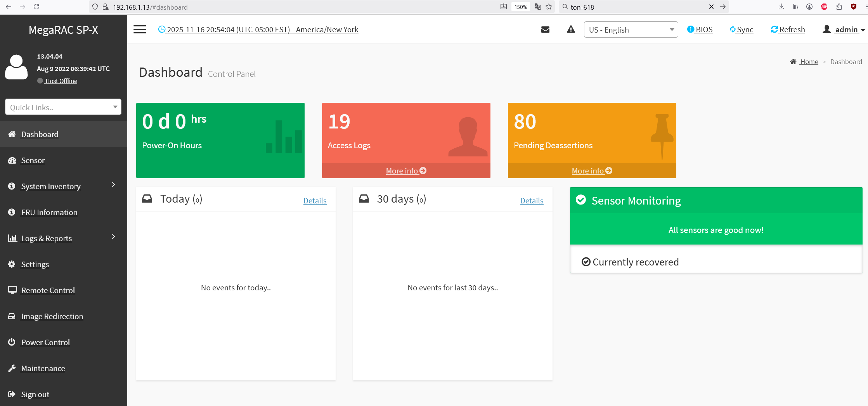
Task: Open the messages envelope icon
Action: [545, 29]
